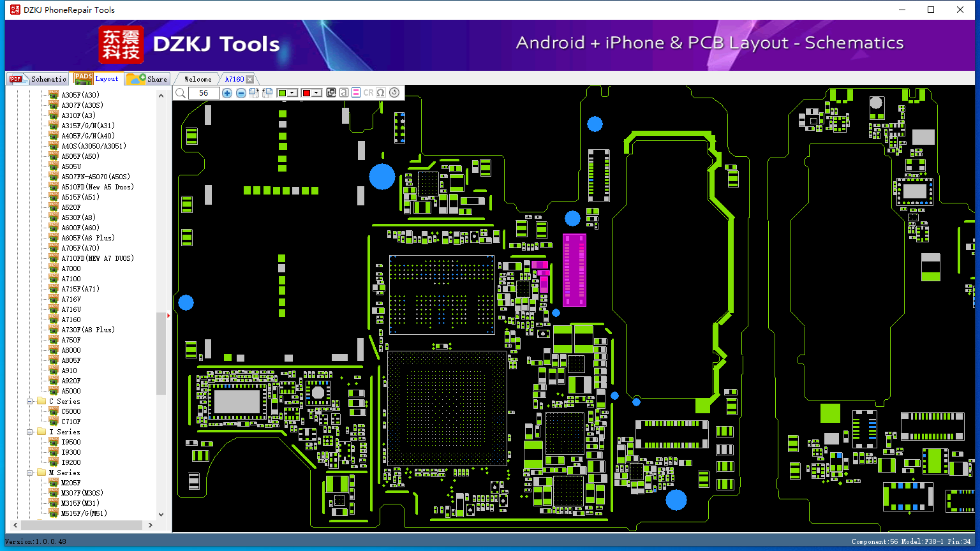980x551 pixels.
Task: Click the PADS icon beside A7000
Action: tap(54, 268)
